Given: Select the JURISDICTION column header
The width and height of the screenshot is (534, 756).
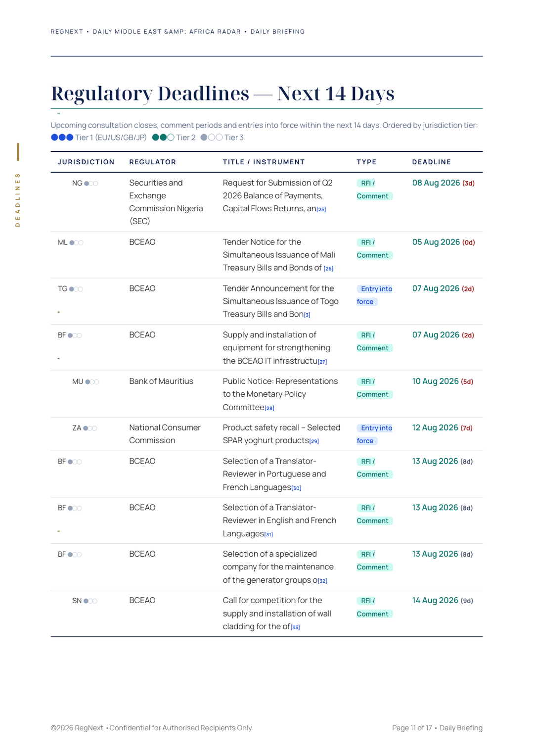Looking at the screenshot, I should point(86,162).
